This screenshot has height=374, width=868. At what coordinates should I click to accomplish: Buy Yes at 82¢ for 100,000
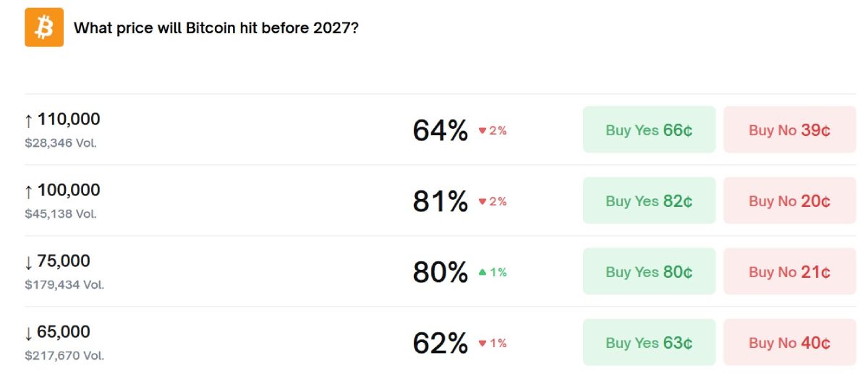tap(649, 201)
